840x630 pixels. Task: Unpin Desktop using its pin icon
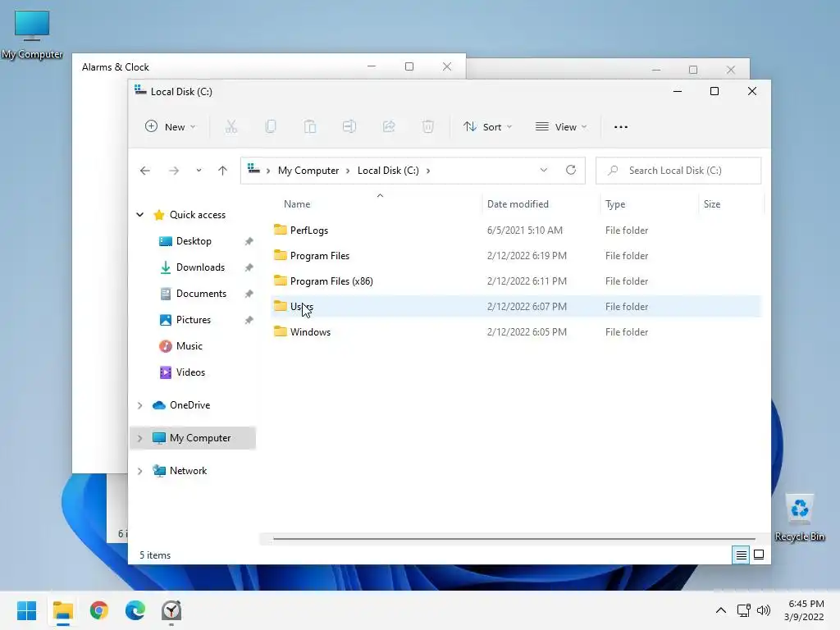(x=249, y=241)
